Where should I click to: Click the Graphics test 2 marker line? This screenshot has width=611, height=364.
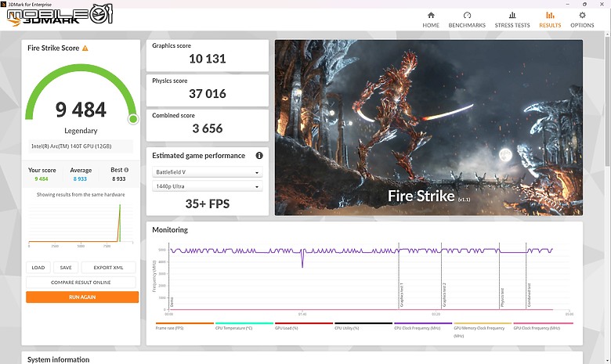[441, 276]
